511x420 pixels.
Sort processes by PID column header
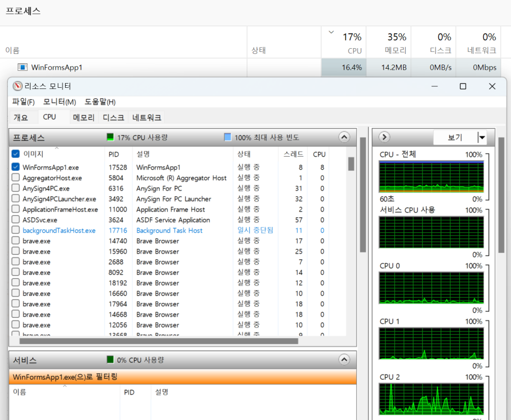tap(114, 154)
